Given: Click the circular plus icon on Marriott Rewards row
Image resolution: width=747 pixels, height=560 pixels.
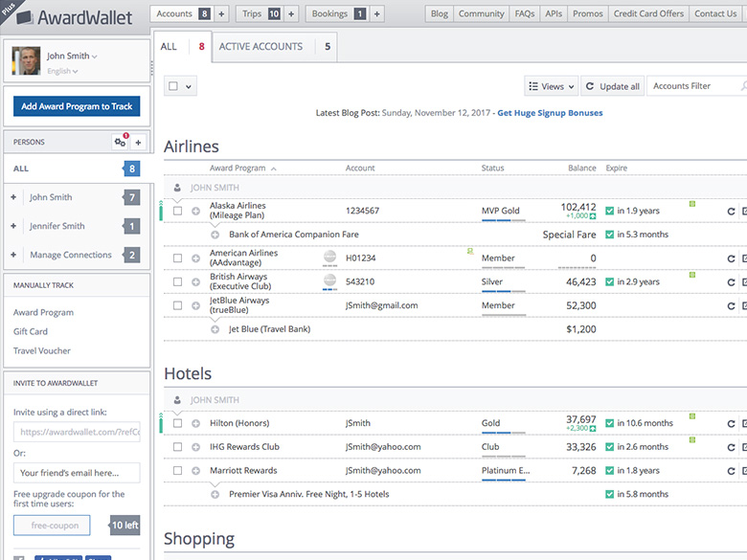Looking at the screenshot, I should [x=195, y=470].
